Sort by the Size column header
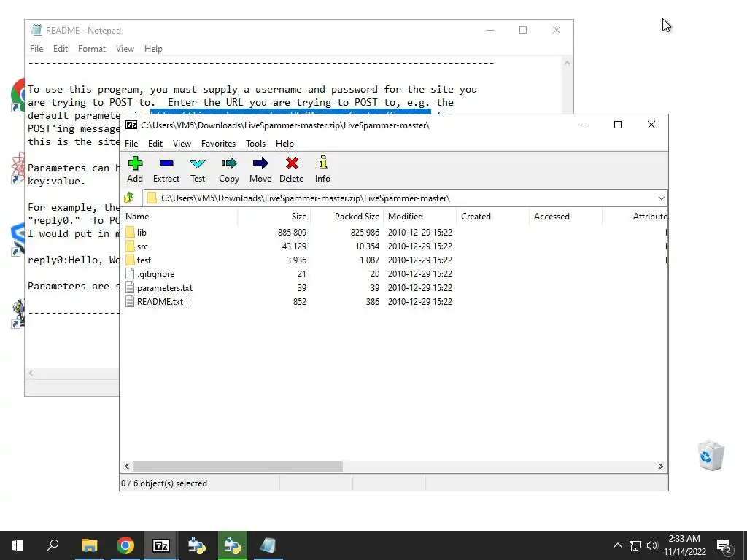 274,216
